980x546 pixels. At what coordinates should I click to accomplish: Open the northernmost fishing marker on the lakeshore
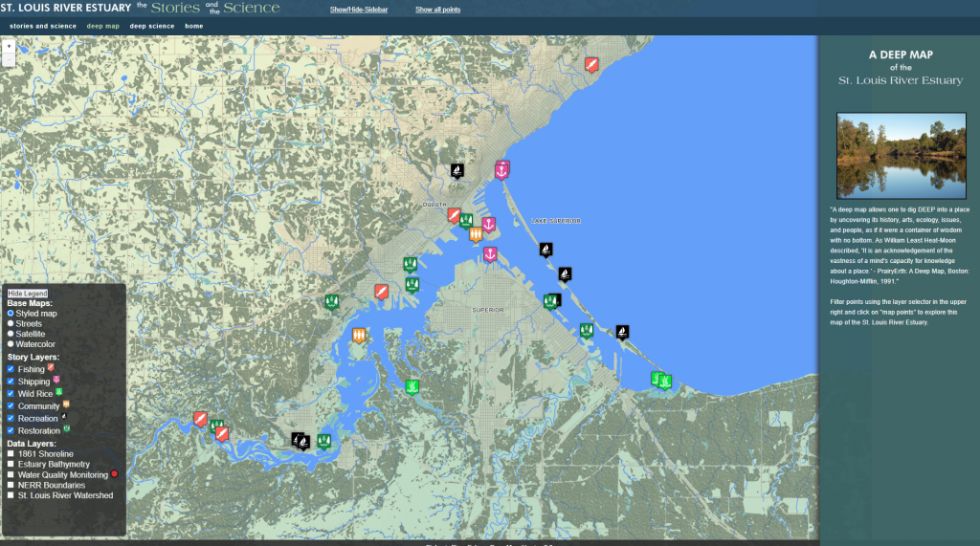point(591,64)
